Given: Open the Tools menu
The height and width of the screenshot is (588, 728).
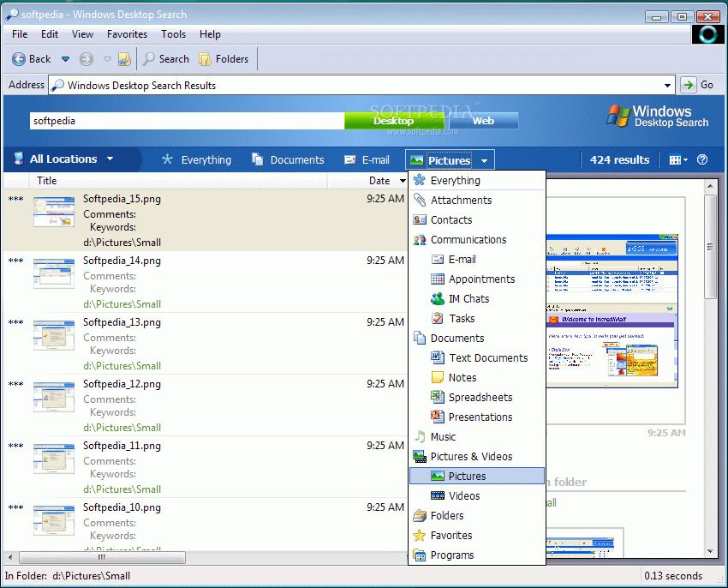Looking at the screenshot, I should click(x=173, y=34).
